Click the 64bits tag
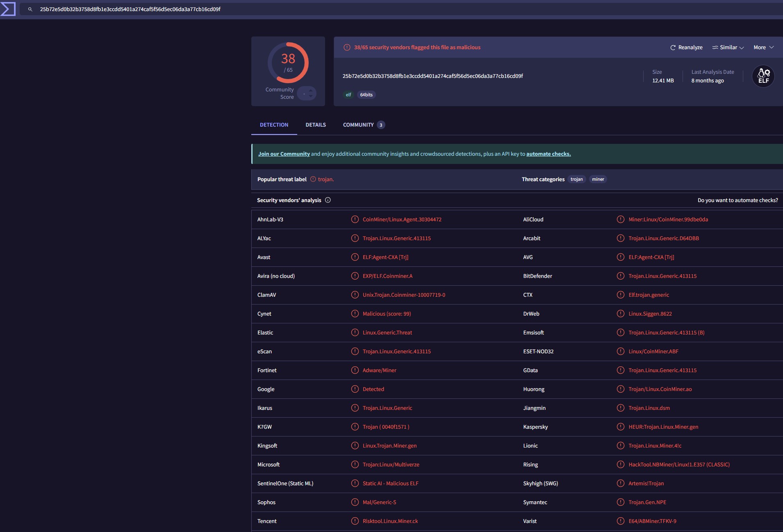Screen dimensions: 783x532 coord(366,95)
